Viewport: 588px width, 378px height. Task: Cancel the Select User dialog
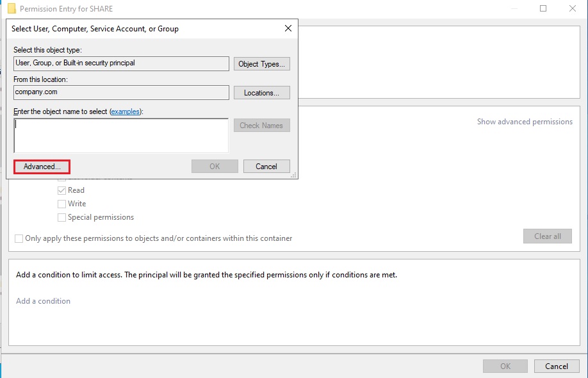point(266,167)
